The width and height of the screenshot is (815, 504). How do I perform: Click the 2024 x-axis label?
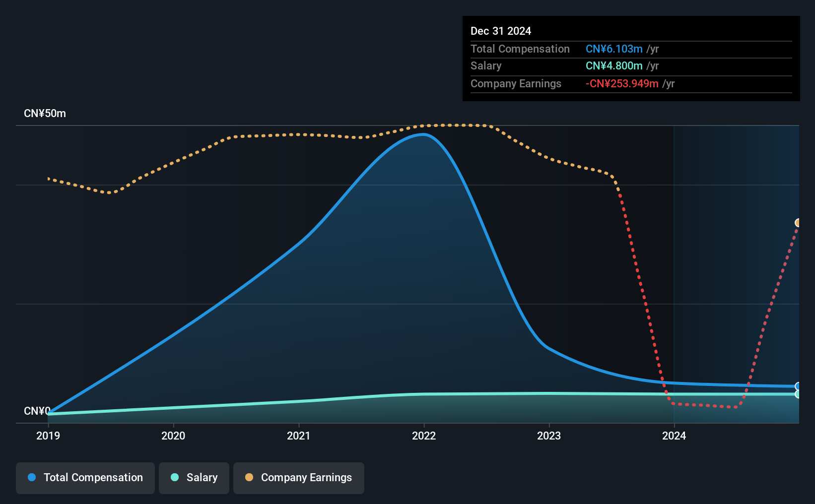pyautogui.click(x=674, y=436)
